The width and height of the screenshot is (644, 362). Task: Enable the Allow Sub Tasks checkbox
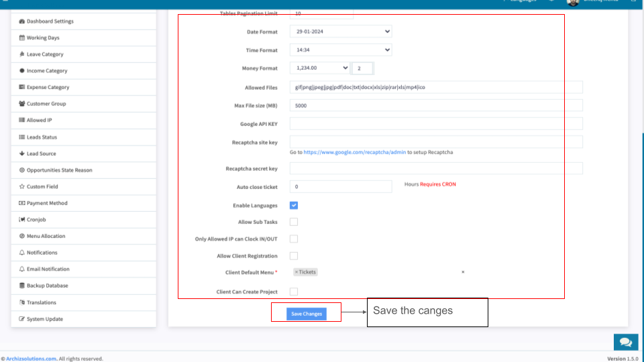[294, 222]
